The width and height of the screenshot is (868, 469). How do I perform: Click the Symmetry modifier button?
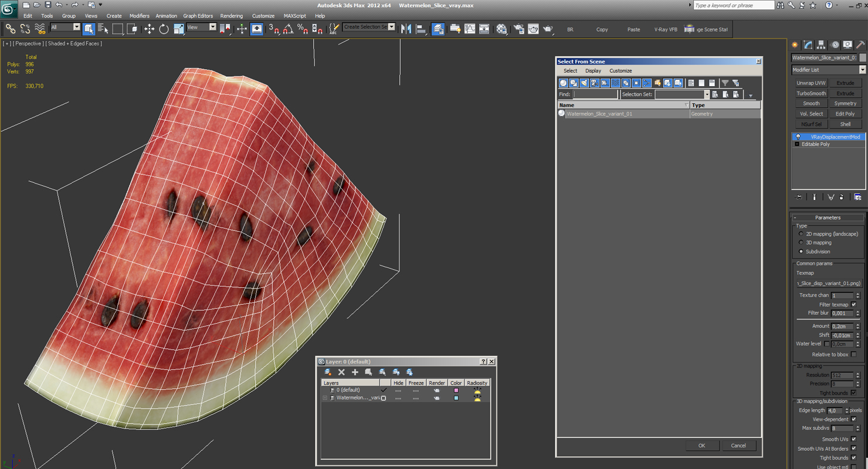click(x=845, y=104)
